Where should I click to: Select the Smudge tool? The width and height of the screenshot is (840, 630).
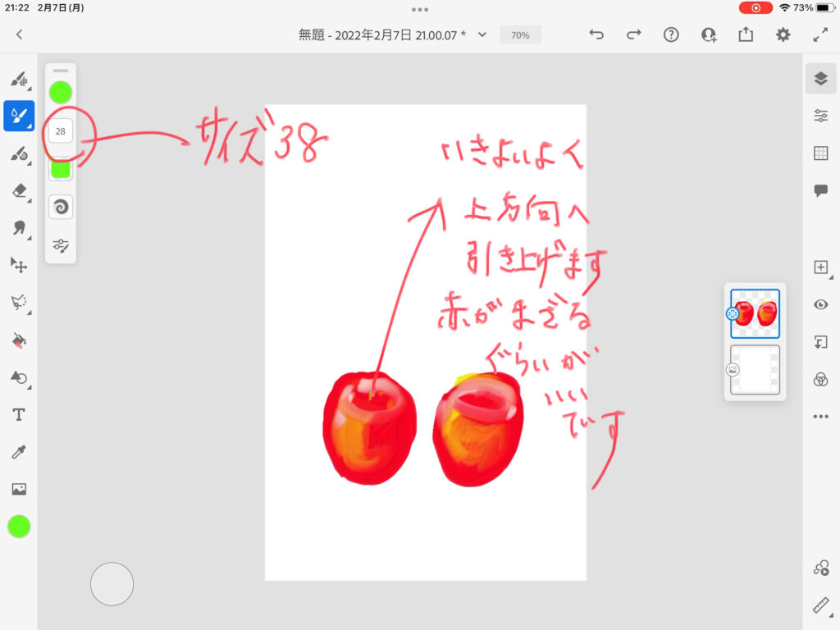point(18,227)
